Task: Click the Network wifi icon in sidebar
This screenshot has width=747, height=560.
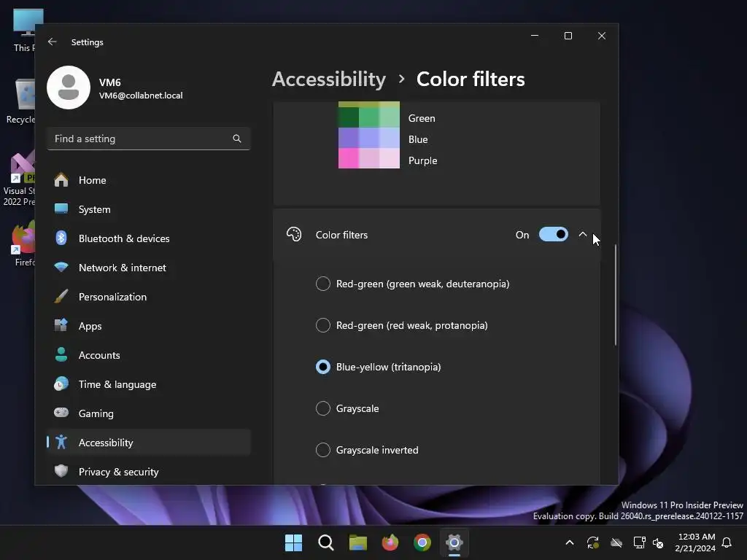Action: [61, 267]
